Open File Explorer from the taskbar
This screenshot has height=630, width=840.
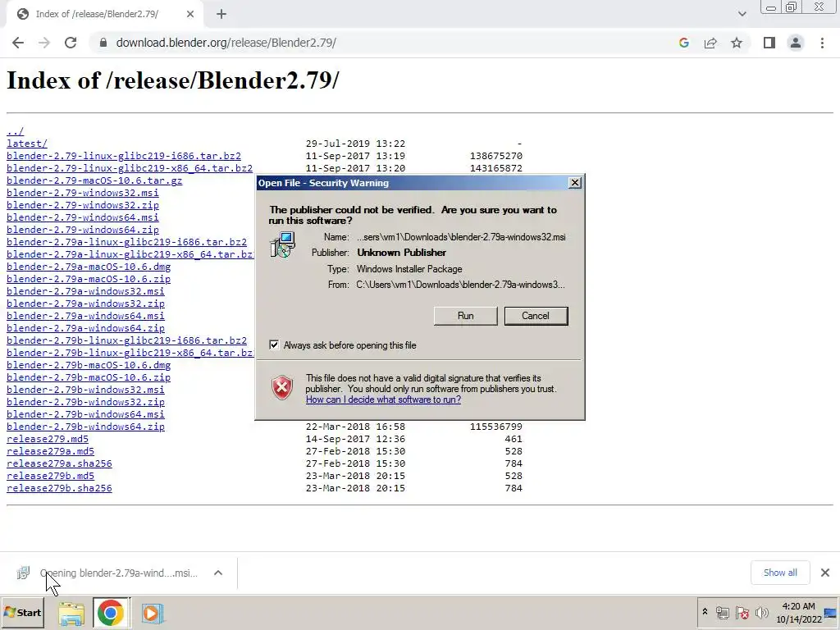coord(71,614)
